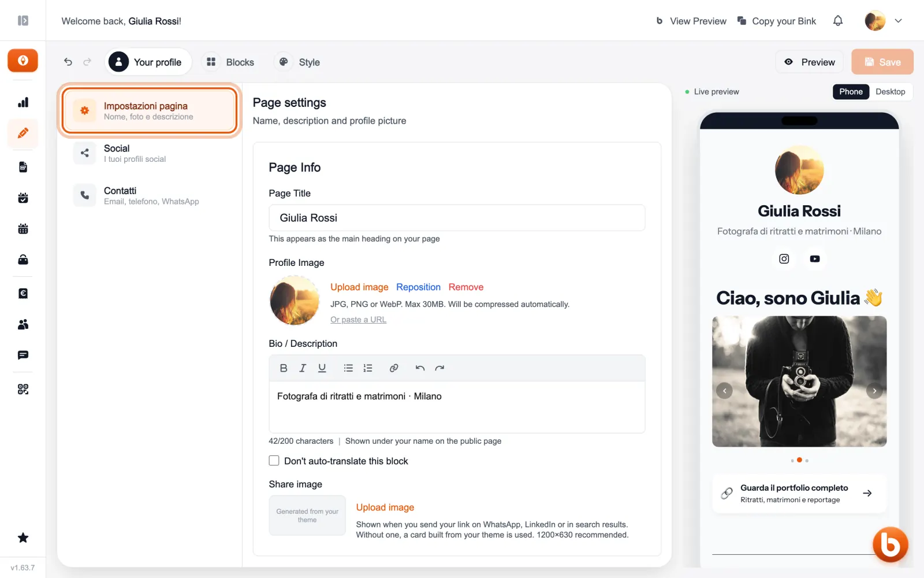Open the analytics bar chart icon

pyautogui.click(x=23, y=102)
